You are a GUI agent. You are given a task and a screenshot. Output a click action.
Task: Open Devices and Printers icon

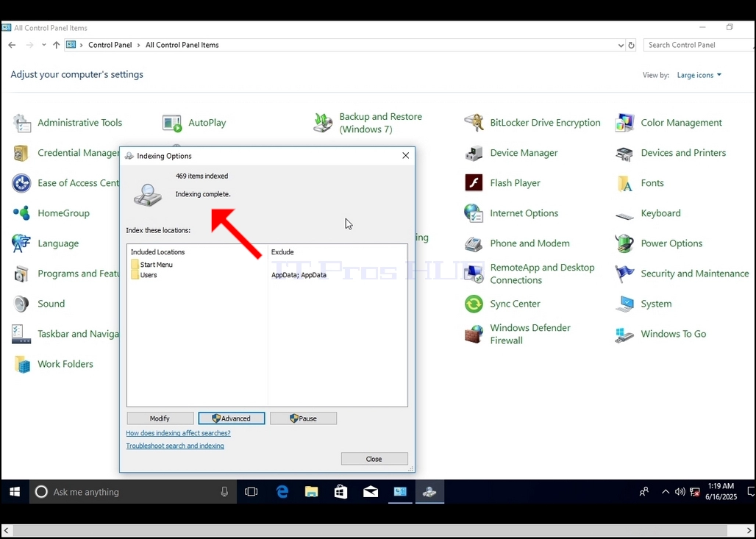point(625,153)
